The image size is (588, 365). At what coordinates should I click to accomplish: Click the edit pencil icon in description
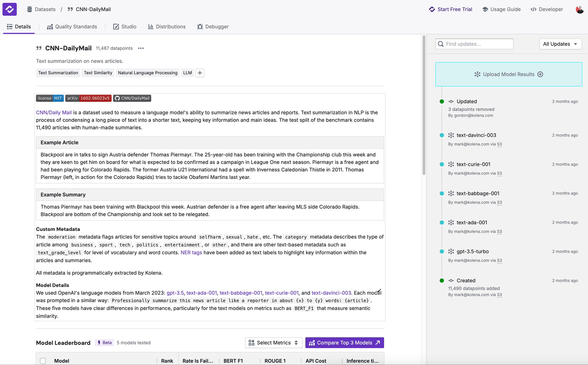click(379, 292)
